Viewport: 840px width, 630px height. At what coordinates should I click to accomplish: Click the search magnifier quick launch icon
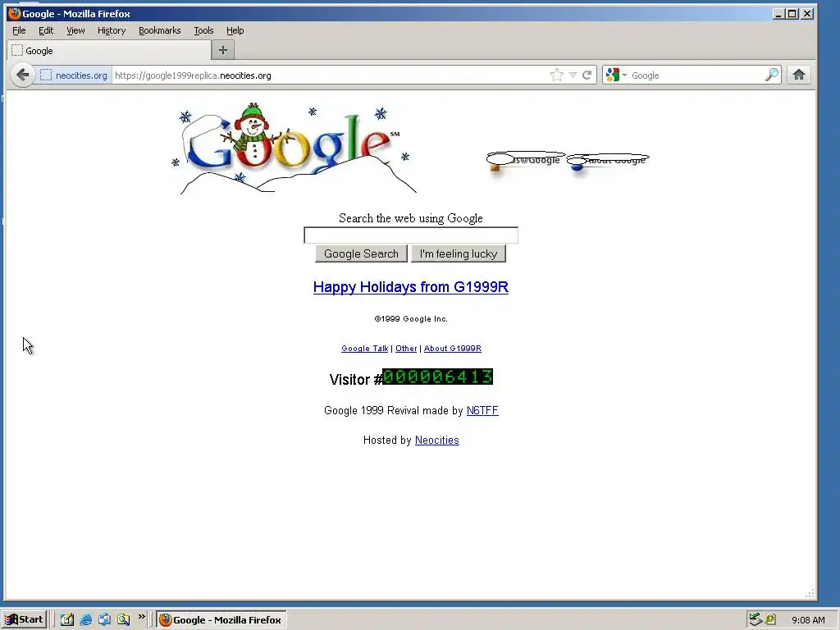coord(123,619)
